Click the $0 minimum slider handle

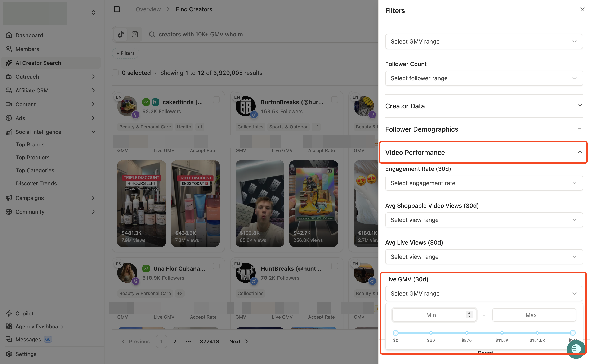395,333
